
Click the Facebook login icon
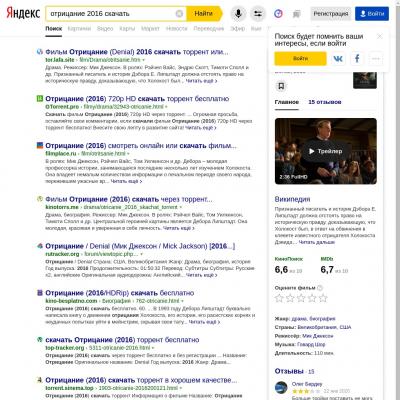(357, 59)
